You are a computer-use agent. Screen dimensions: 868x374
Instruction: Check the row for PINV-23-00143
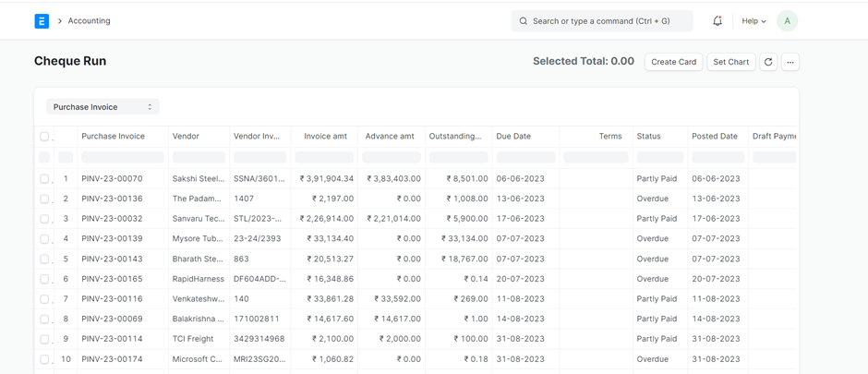(44, 259)
